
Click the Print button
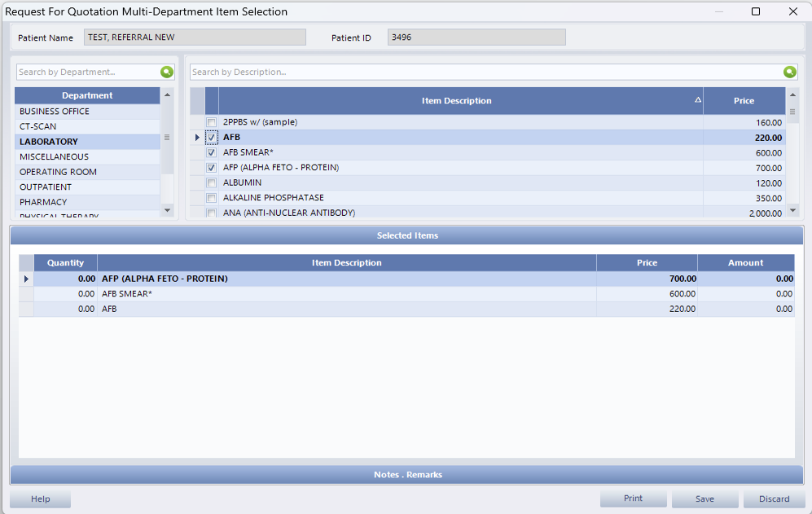pos(633,499)
